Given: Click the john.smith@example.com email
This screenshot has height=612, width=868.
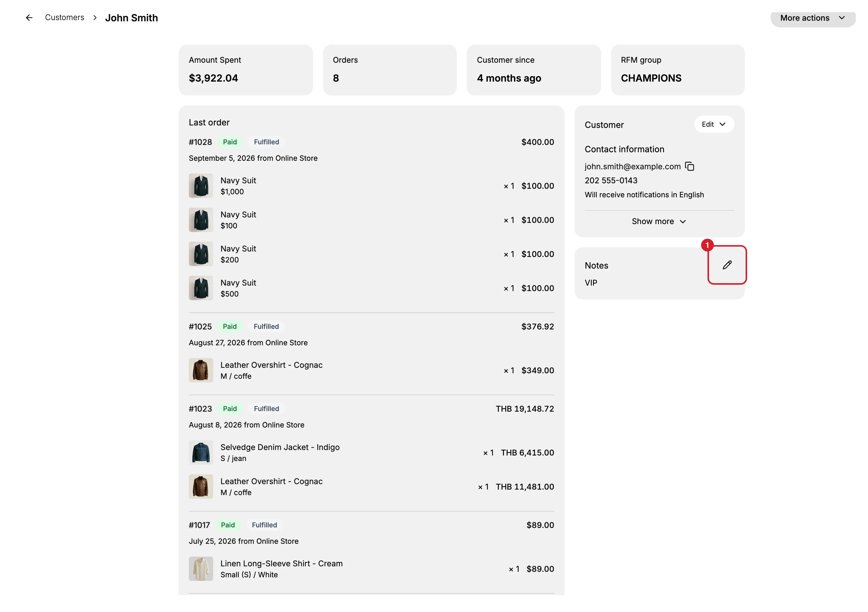Looking at the screenshot, I should [x=633, y=166].
